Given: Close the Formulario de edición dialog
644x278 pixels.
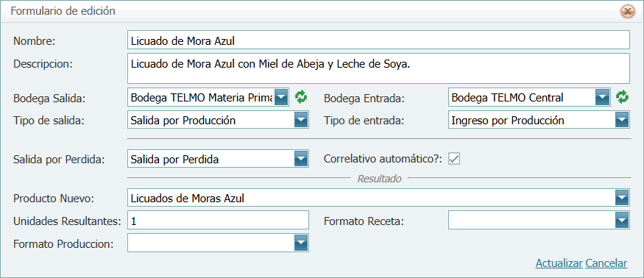Looking at the screenshot, I should pyautogui.click(x=627, y=12).
